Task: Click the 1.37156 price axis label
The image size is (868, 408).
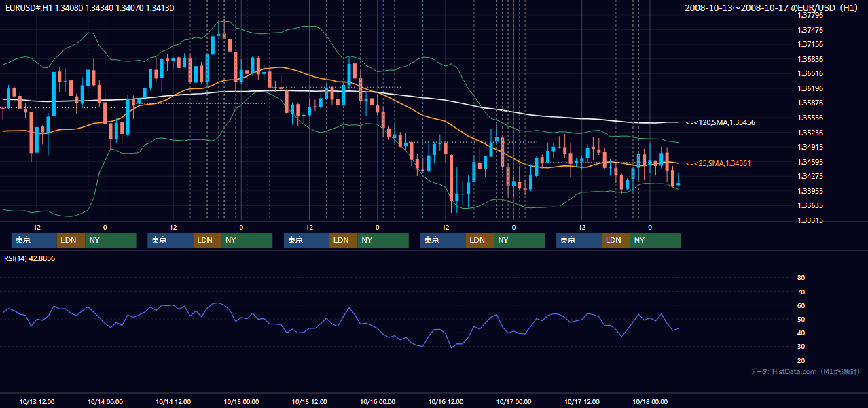Action: pos(811,44)
